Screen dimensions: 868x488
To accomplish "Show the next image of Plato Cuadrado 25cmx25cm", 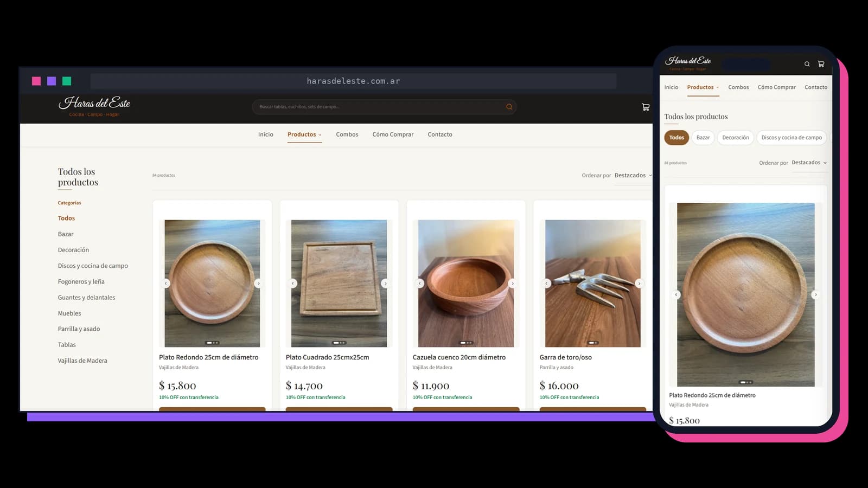I will click(385, 283).
